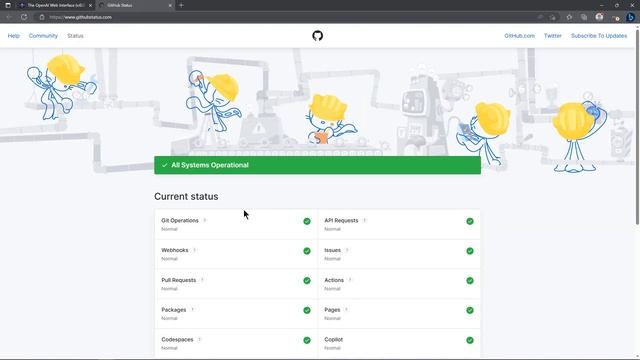
Task: Close the GitHub Status tab
Action: click(170, 5)
